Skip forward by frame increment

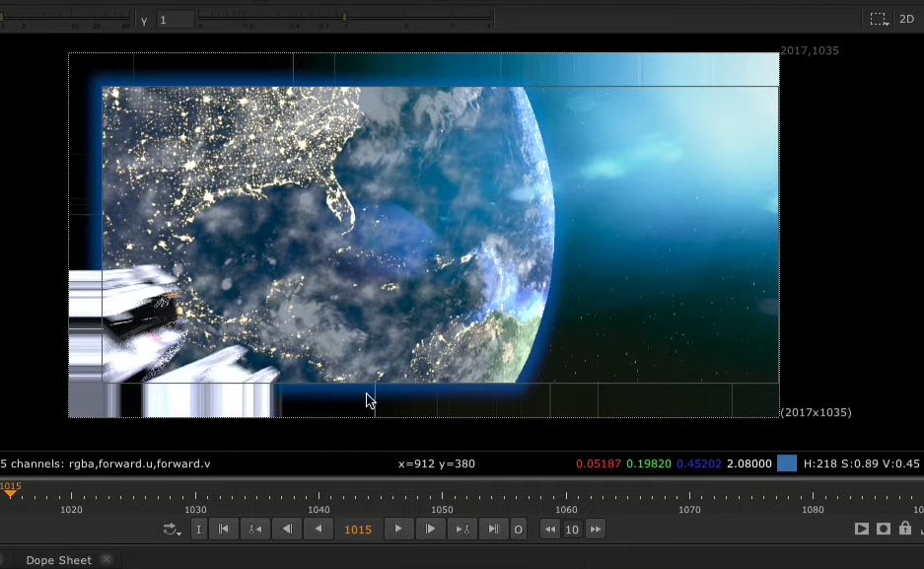coord(596,529)
